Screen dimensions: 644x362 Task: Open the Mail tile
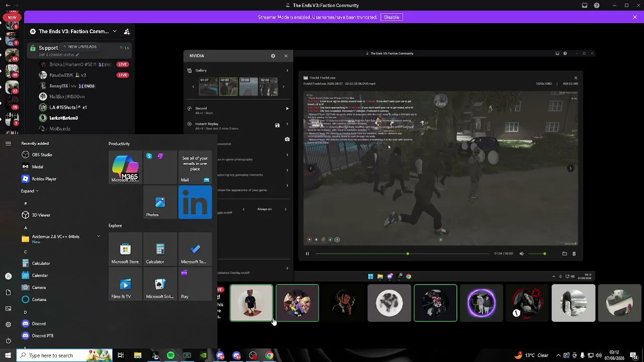coord(195,167)
